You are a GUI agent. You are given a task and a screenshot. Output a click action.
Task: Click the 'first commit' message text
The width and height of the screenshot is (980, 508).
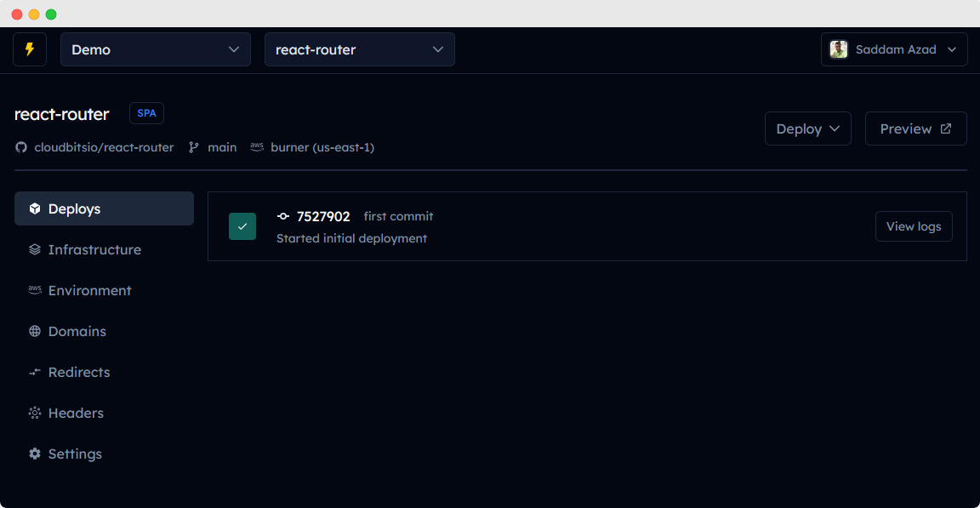point(398,216)
